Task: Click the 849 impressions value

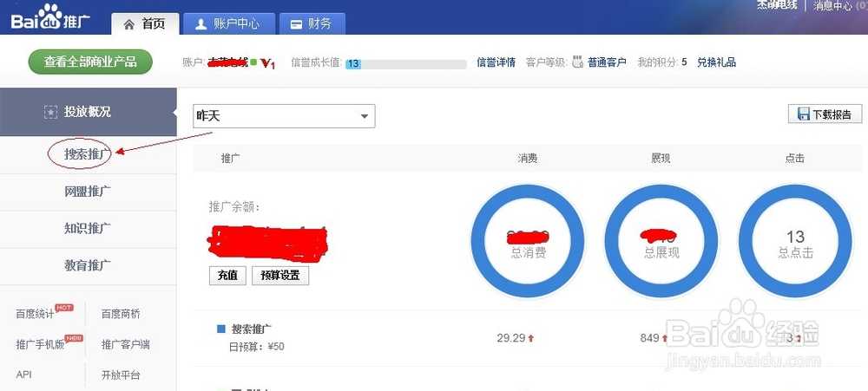Action: (650, 338)
